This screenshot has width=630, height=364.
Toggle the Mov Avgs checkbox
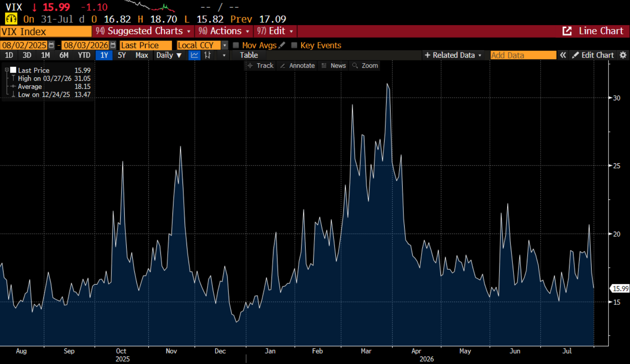coord(236,45)
